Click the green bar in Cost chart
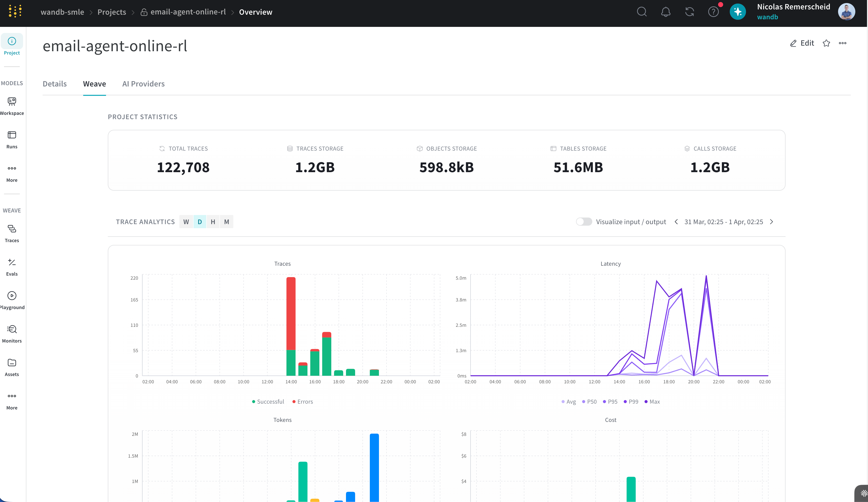Image resolution: width=868 pixels, height=502 pixels. pyautogui.click(x=631, y=489)
